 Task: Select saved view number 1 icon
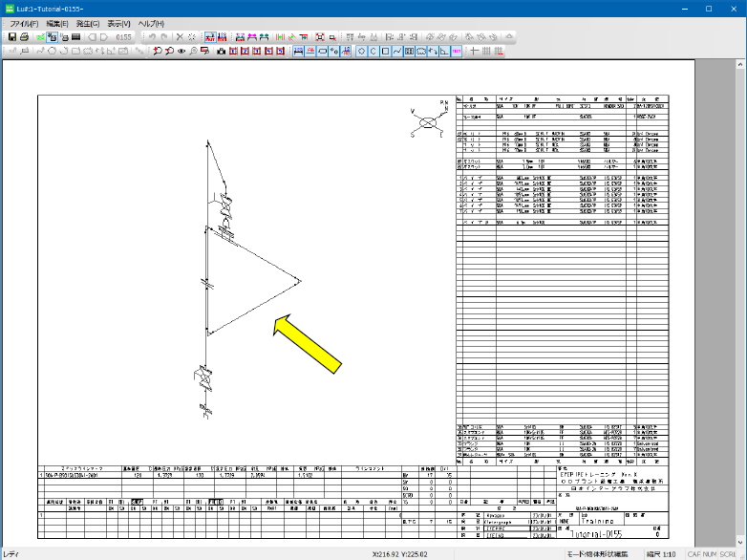click(x=233, y=51)
